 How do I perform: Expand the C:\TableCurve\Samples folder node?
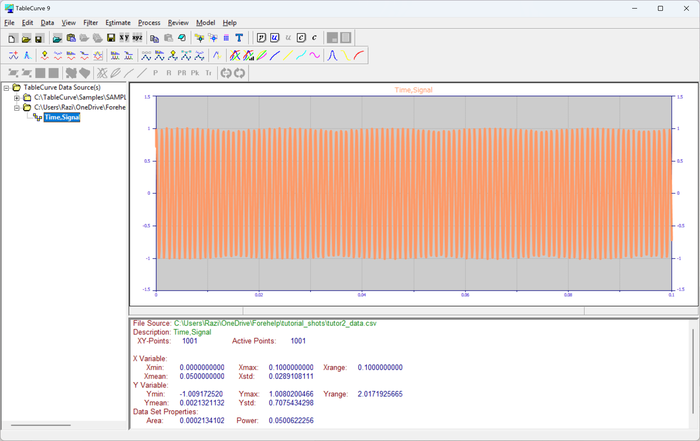[x=17, y=97]
